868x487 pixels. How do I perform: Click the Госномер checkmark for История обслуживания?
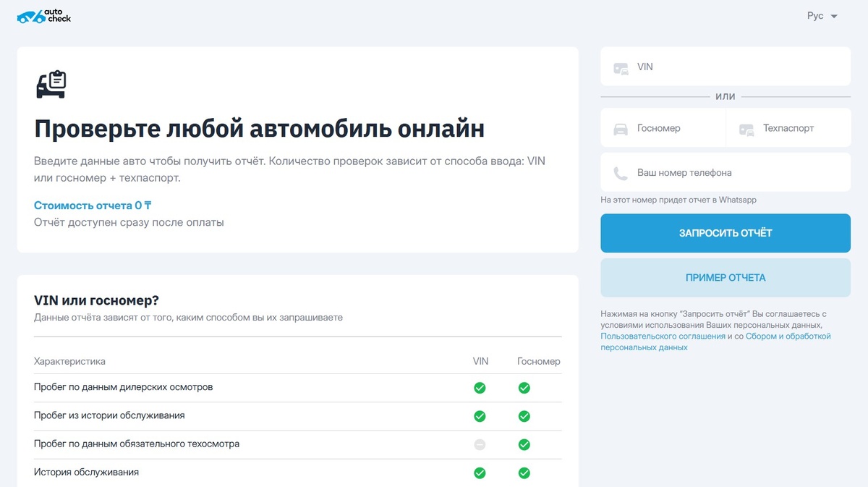[x=523, y=472]
